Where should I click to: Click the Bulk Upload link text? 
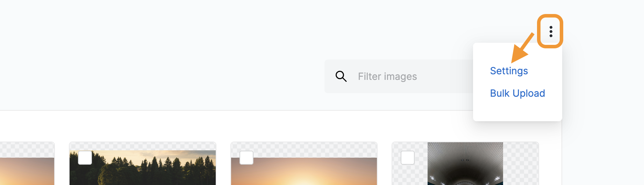517,93
